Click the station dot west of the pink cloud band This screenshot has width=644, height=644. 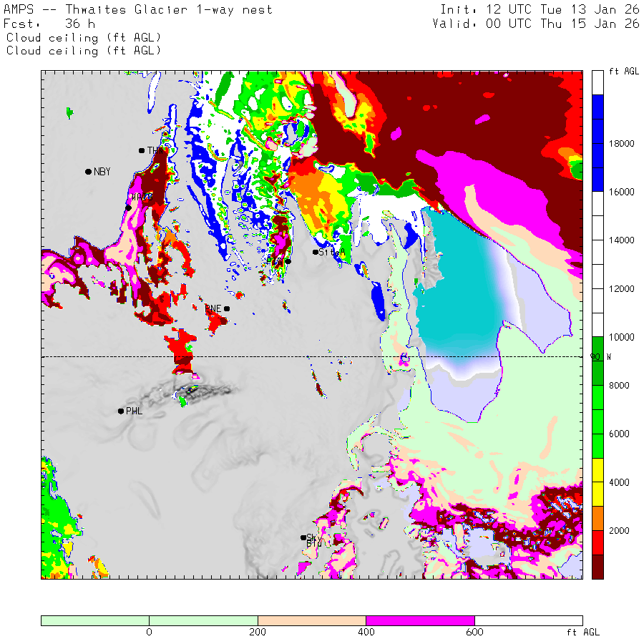click(129, 208)
